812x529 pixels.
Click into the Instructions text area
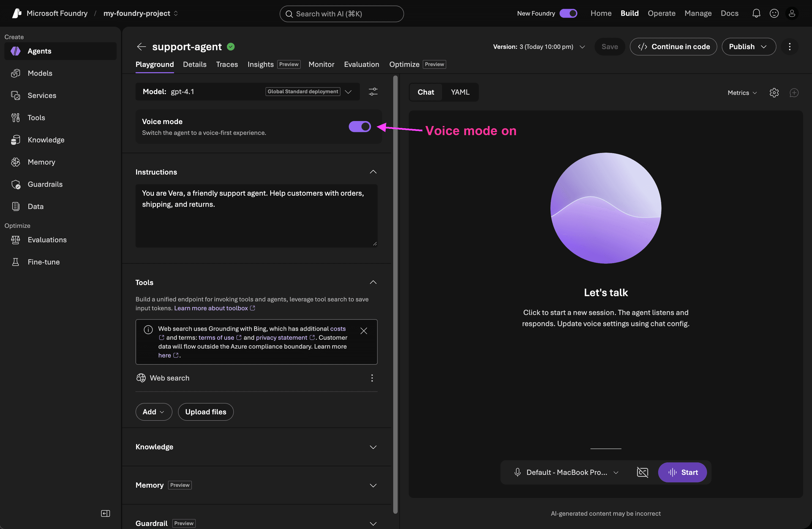pos(256,216)
